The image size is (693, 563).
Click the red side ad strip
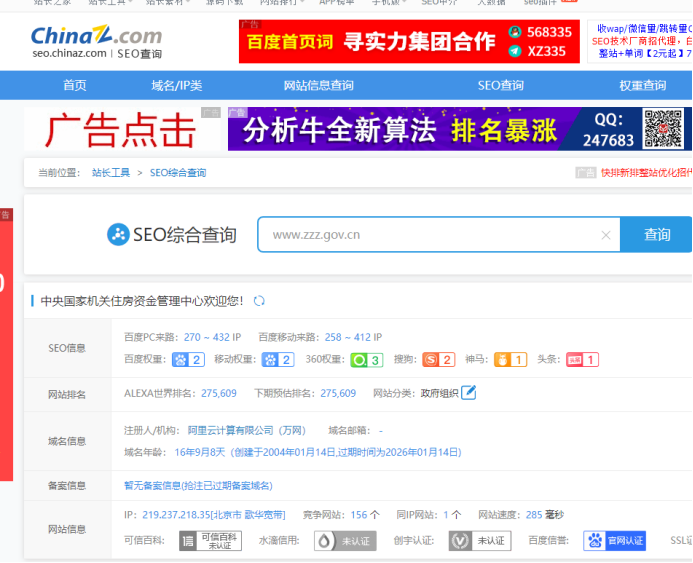(x=6, y=345)
